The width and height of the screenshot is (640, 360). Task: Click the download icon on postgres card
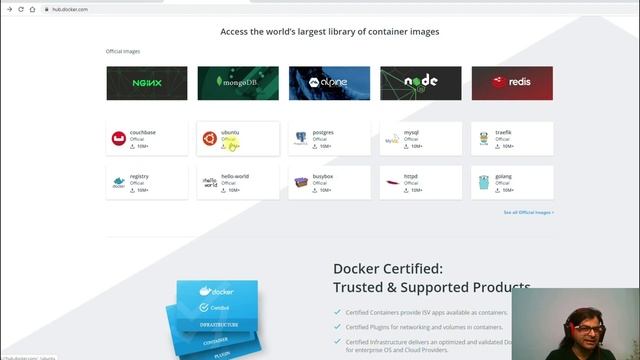coord(315,146)
